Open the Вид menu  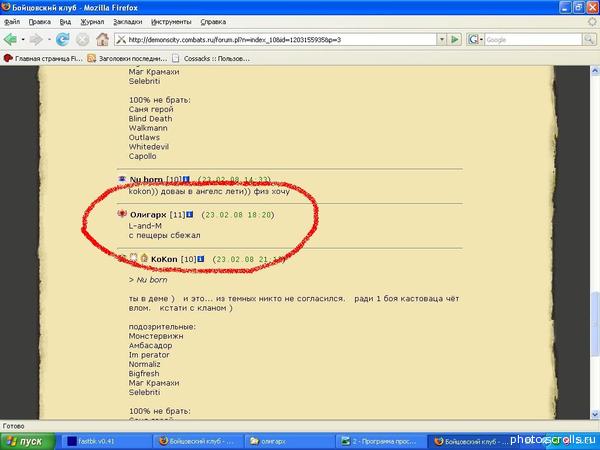[x=65, y=22]
